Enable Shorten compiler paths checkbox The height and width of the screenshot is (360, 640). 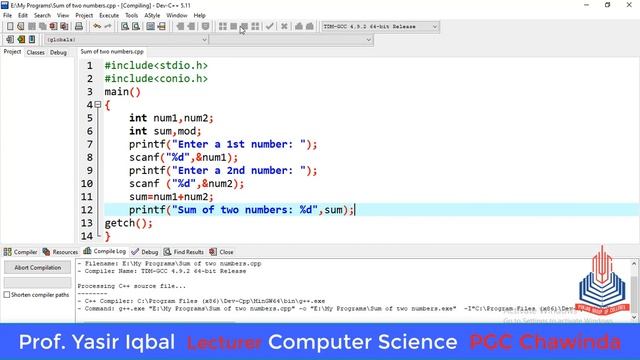click(7, 295)
